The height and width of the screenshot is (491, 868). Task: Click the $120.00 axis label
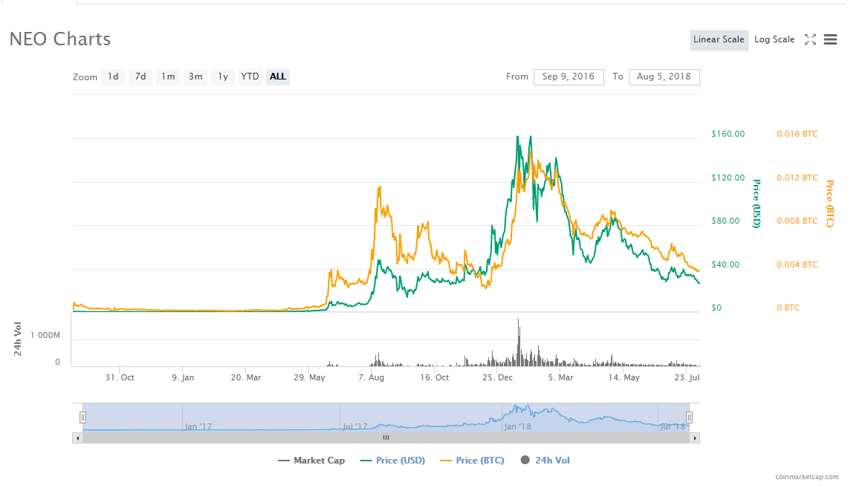[728, 178]
